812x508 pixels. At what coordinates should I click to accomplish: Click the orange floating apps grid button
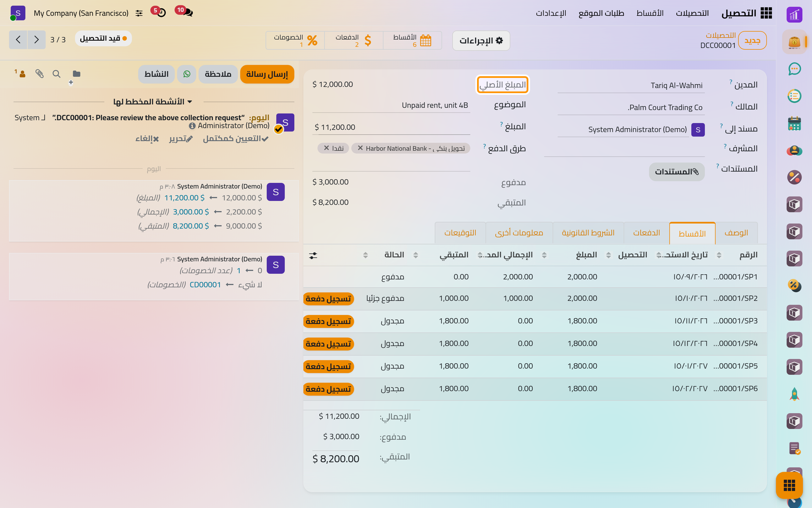coord(789,485)
